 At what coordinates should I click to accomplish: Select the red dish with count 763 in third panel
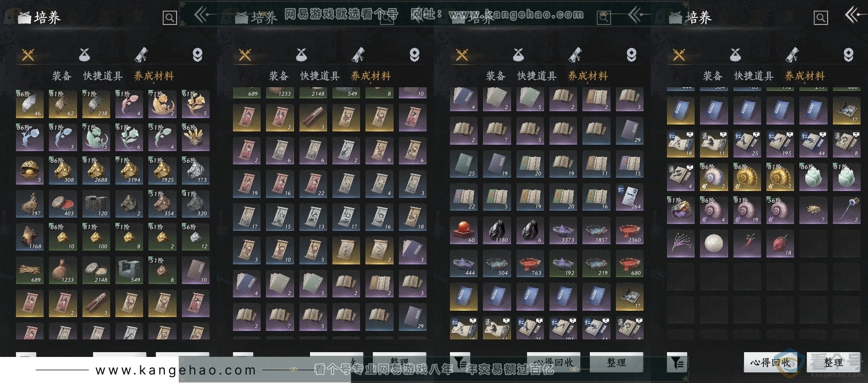530,263
